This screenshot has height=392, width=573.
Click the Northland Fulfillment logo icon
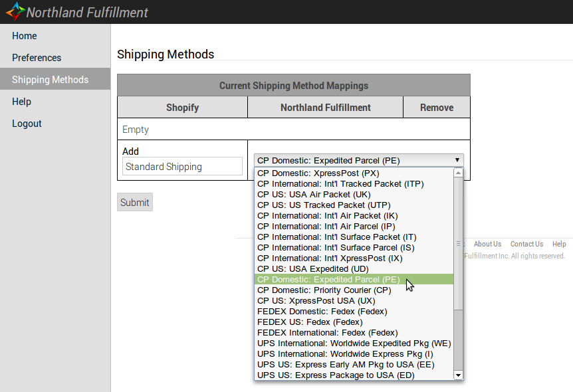coord(15,11)
